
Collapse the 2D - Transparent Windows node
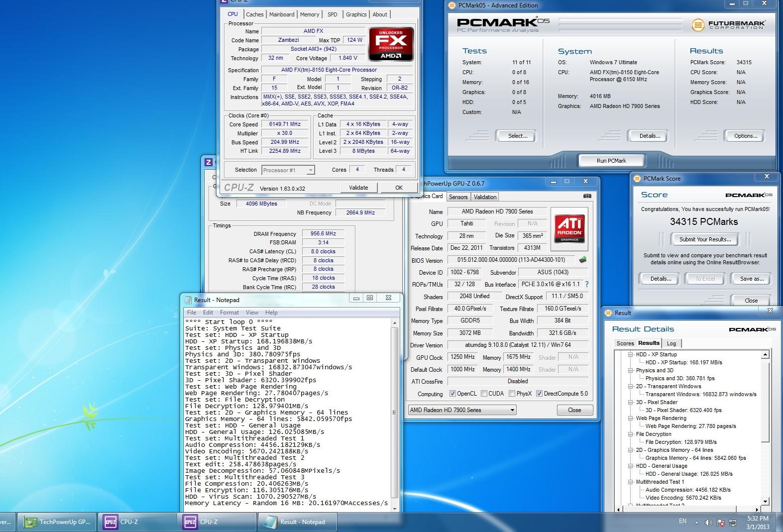[x=630, y=387]
